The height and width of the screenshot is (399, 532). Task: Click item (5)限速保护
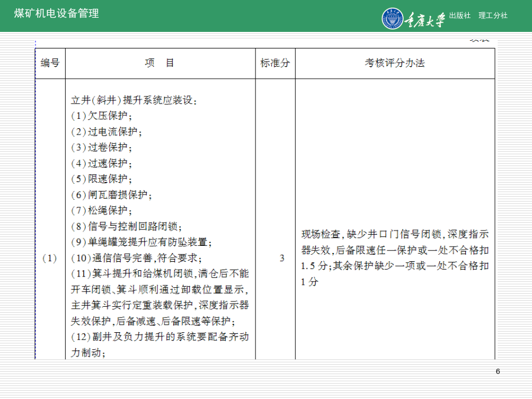click(x=102, y=179)
